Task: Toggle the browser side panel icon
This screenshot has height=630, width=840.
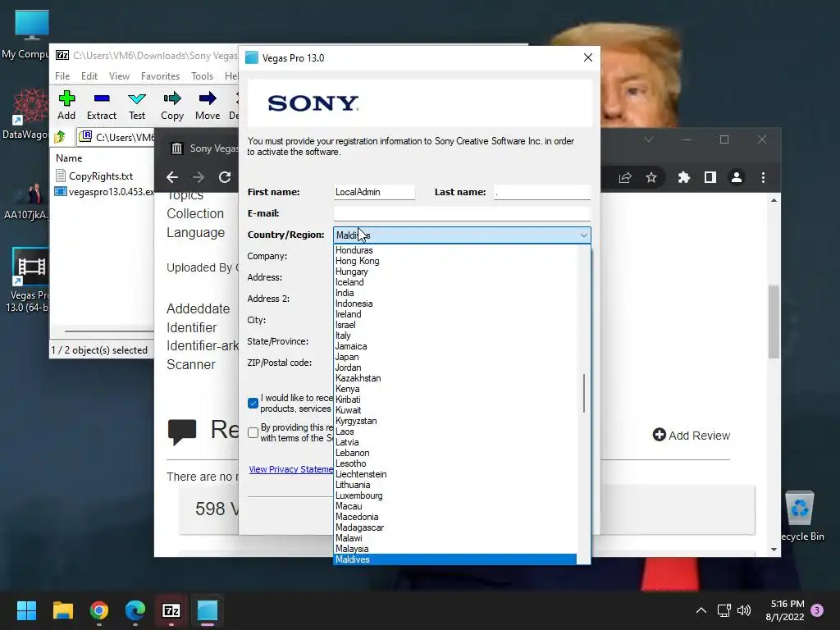Action: [x=710, y=177]
